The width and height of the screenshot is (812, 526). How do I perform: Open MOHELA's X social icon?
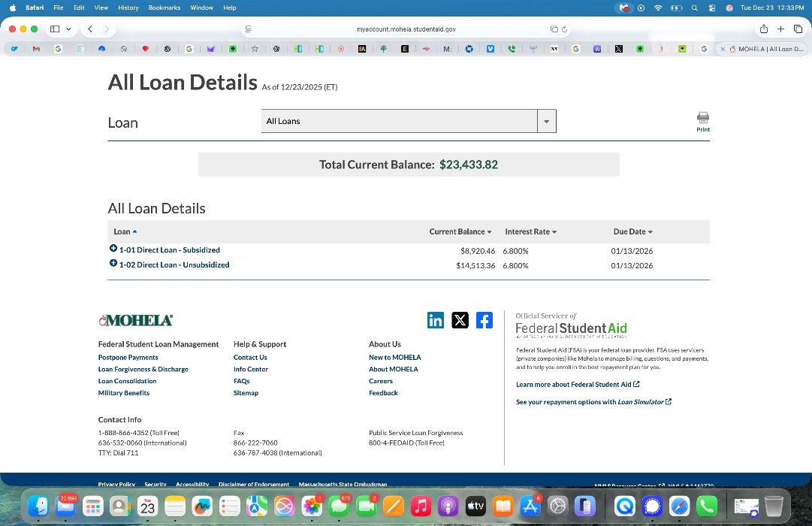[460, 320]
